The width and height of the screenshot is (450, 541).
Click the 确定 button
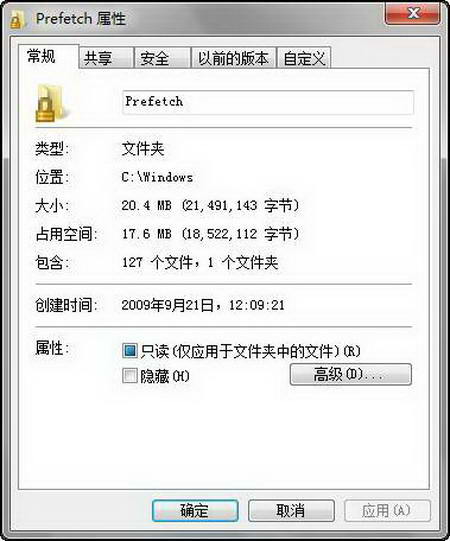click(x=195, y=510)
